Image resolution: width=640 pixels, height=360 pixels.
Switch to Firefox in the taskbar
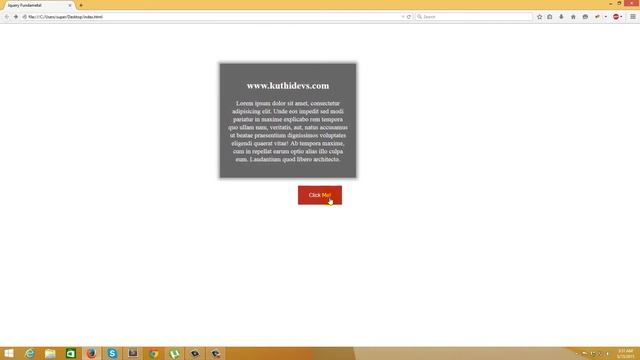click(x=91, y=353)
